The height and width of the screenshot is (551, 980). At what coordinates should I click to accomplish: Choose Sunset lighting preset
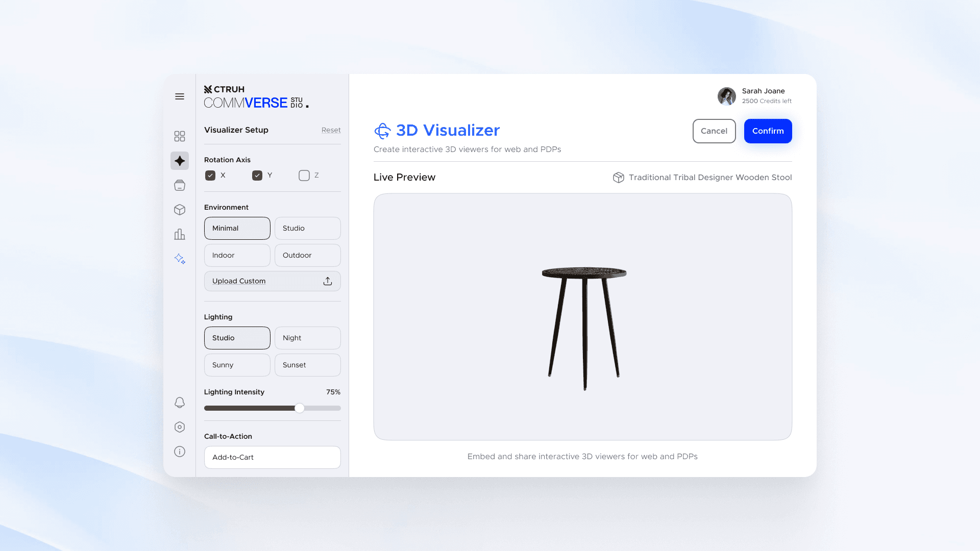click(307, 365)
